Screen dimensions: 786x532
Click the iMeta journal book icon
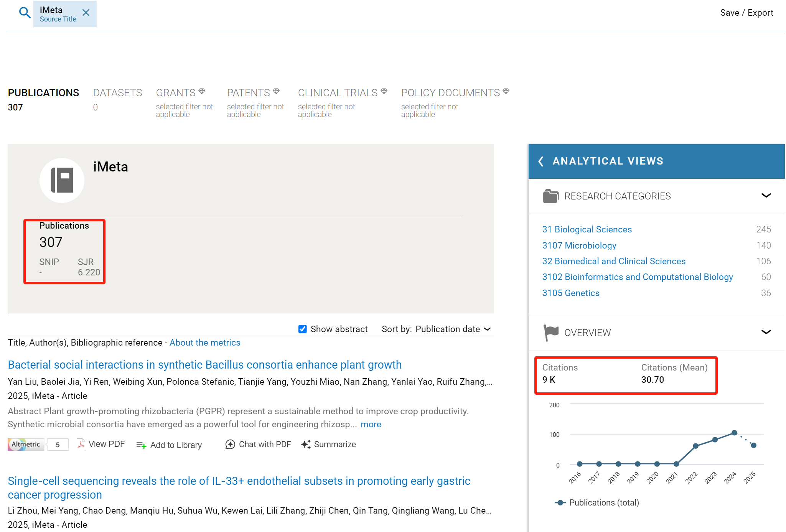click(x=62, y=180)
